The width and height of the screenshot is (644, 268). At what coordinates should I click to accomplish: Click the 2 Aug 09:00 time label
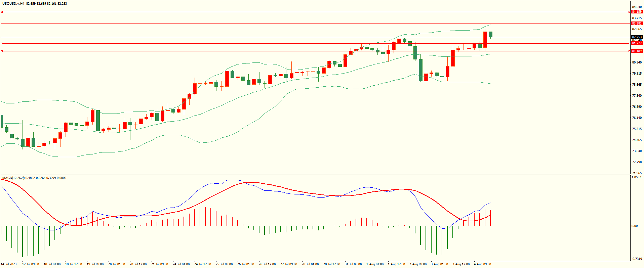pyautogui.click(x=418, y=264)
